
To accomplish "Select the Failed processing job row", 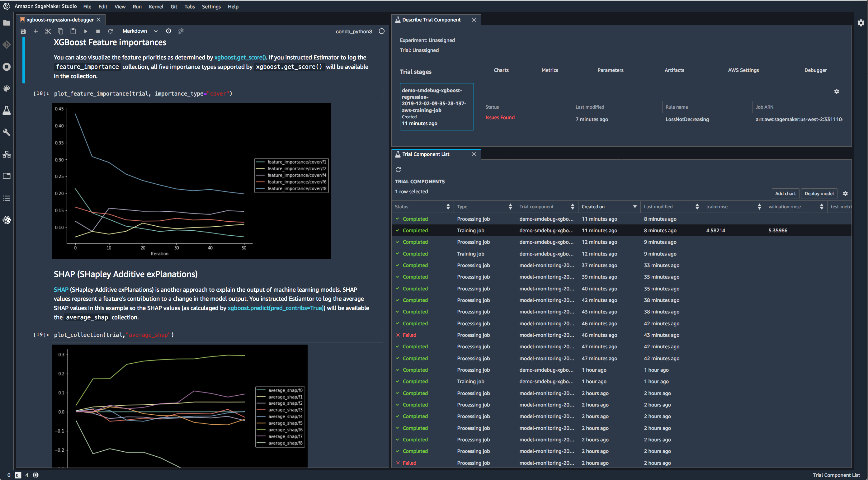I will coord(473,335).
